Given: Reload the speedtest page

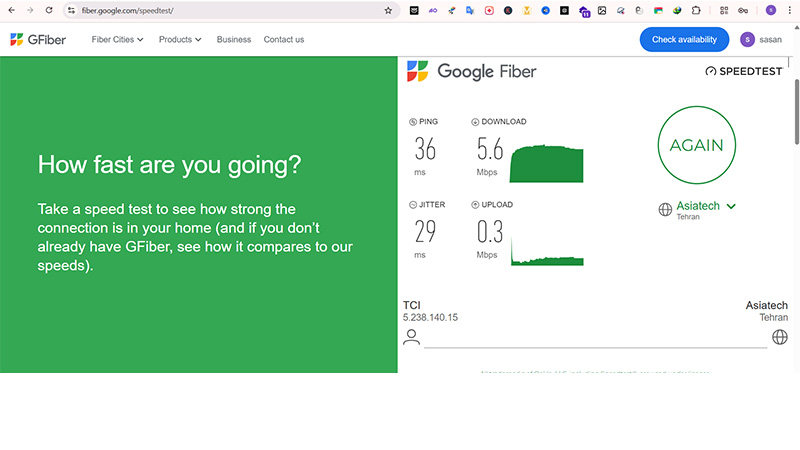Looking at the screenshot, I should pos(49,10).
